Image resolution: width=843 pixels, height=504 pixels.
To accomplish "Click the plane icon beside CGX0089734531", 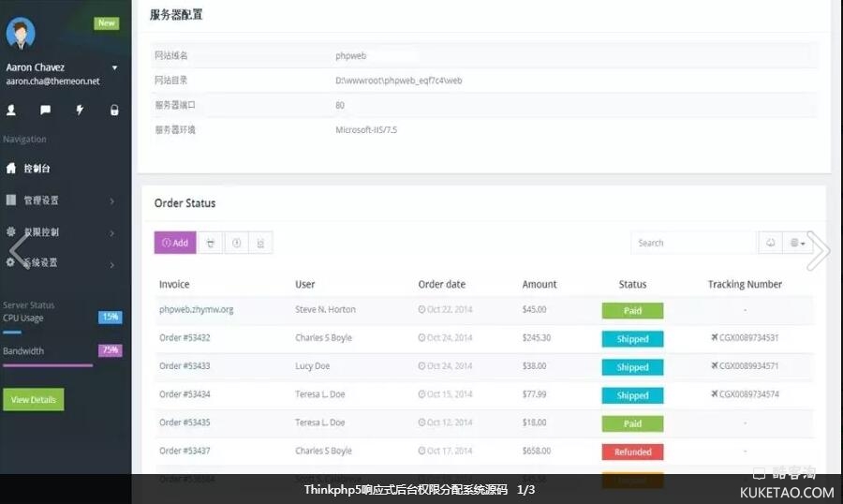I will point(714,337).
